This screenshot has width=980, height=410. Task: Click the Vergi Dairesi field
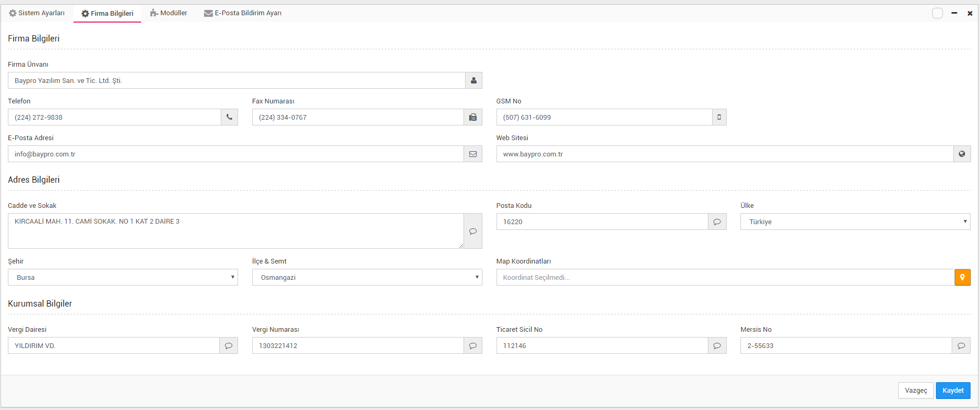pos(113,345)
